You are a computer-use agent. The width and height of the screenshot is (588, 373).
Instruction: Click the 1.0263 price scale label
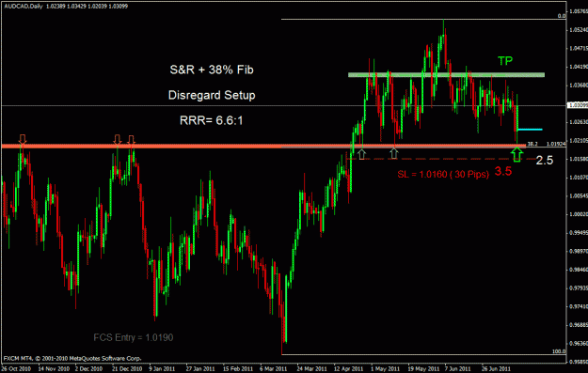coord(579,122)
